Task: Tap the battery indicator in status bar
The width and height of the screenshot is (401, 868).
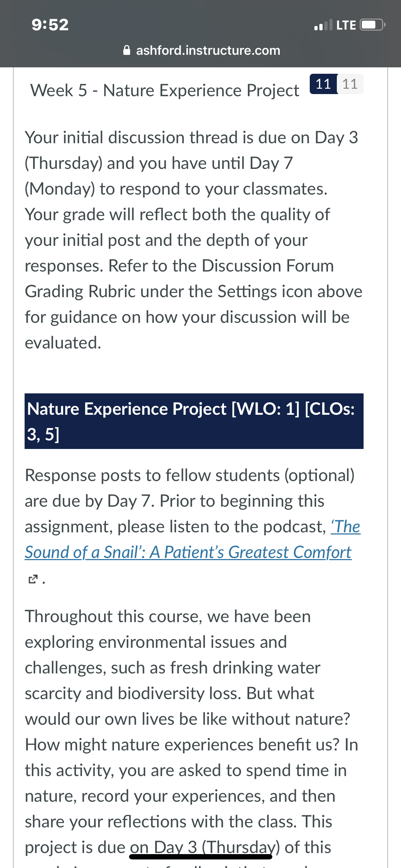Action: click(372, 25)
